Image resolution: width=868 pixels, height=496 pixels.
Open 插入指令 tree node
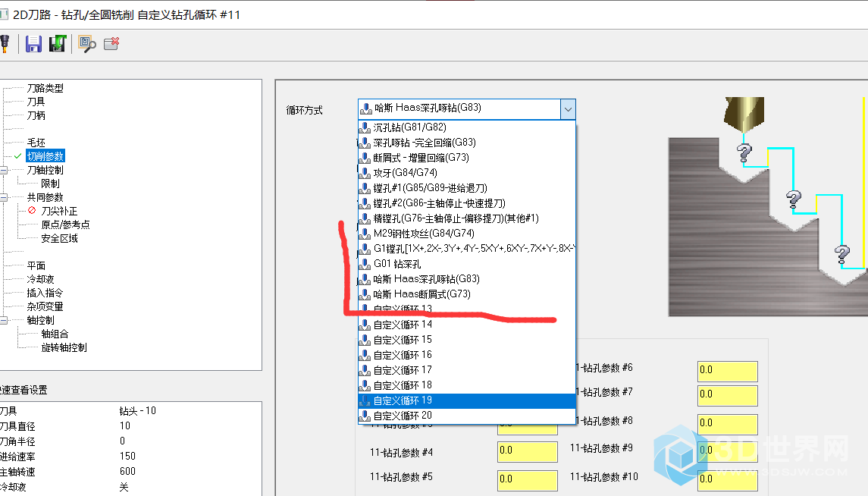45,293
